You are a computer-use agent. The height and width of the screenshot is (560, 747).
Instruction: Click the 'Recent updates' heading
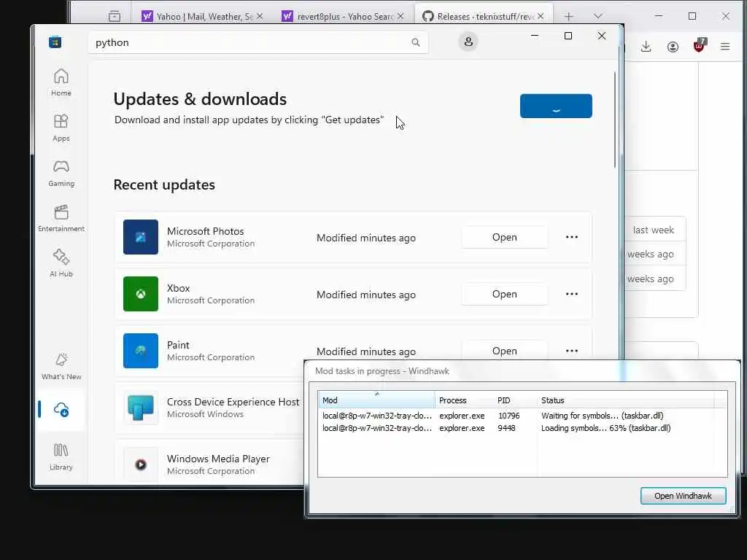coord(164,184)
